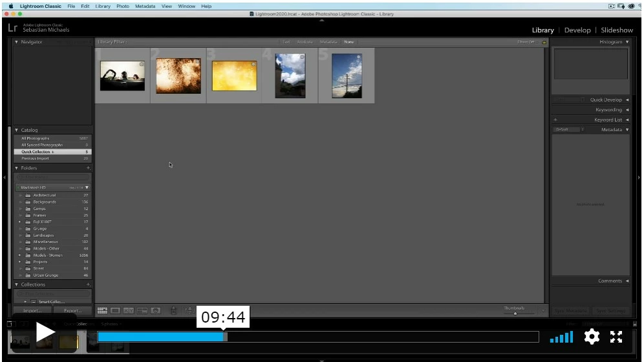The image size is (644, 362).
Task: Click the Lr logo identity plate
Action: (13, 28)
